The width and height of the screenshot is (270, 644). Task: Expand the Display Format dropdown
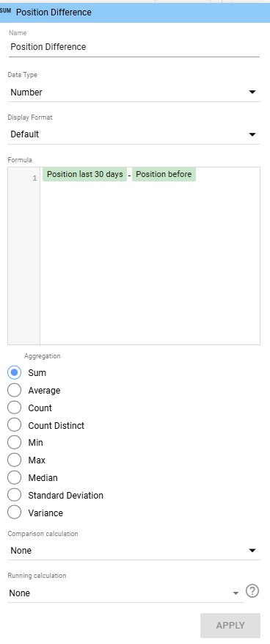pos(134,134)
